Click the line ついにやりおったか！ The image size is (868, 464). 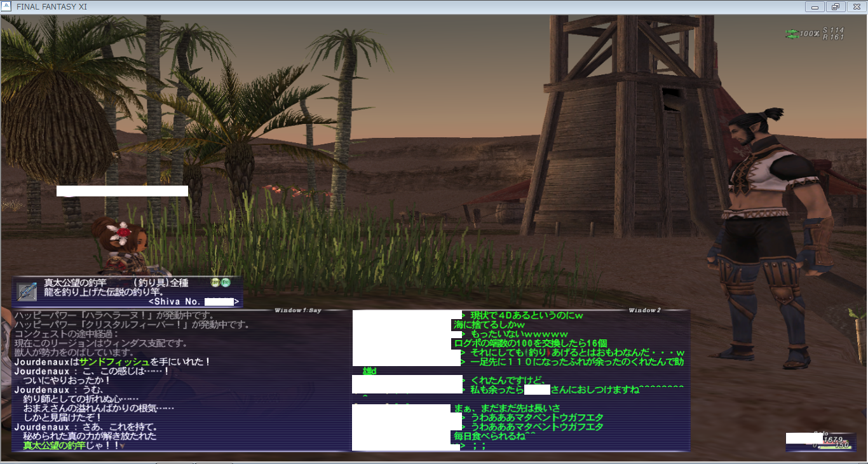coord(67,381)
